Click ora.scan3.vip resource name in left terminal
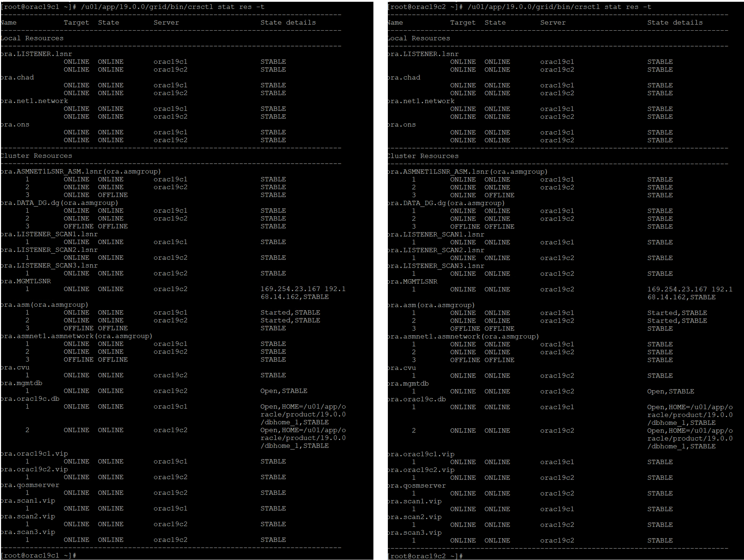744x560 pixels. 28,532
